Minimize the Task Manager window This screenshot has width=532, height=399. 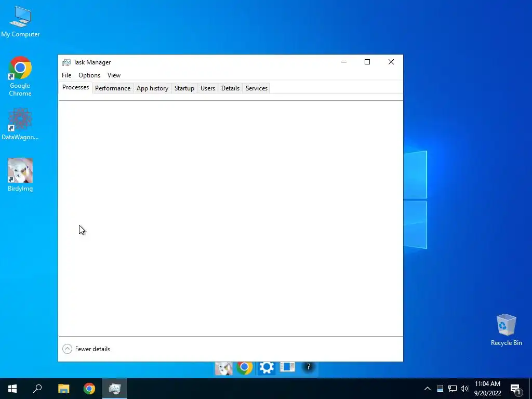point(344,62)
